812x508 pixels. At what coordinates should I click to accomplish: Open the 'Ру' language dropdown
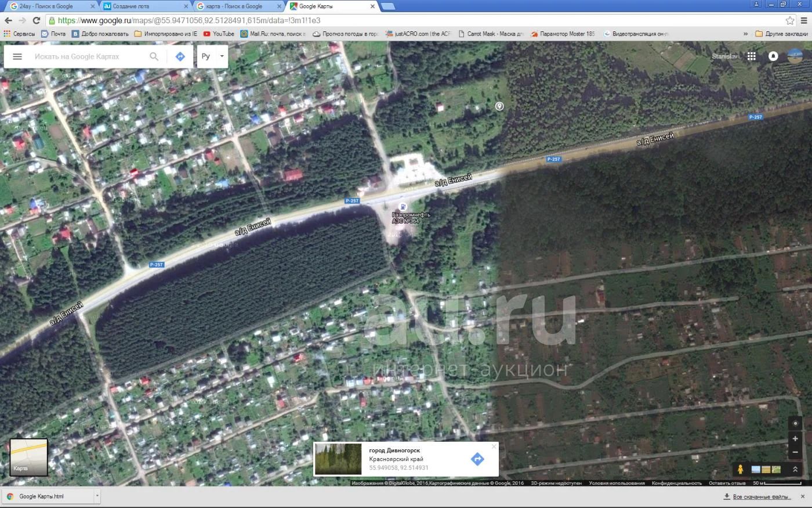coord(212,56)
